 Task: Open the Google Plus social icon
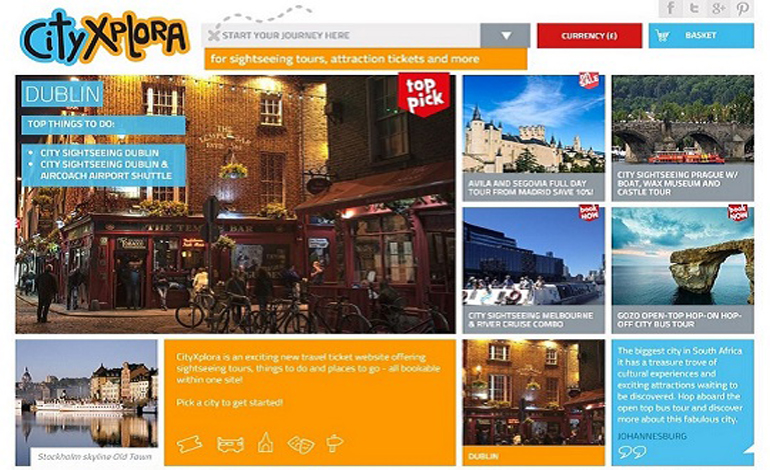[717, 8]
